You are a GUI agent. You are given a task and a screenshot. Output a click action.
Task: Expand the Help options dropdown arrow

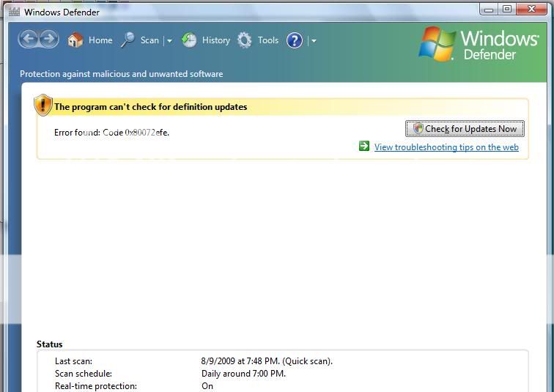click(x=314, y=41)
